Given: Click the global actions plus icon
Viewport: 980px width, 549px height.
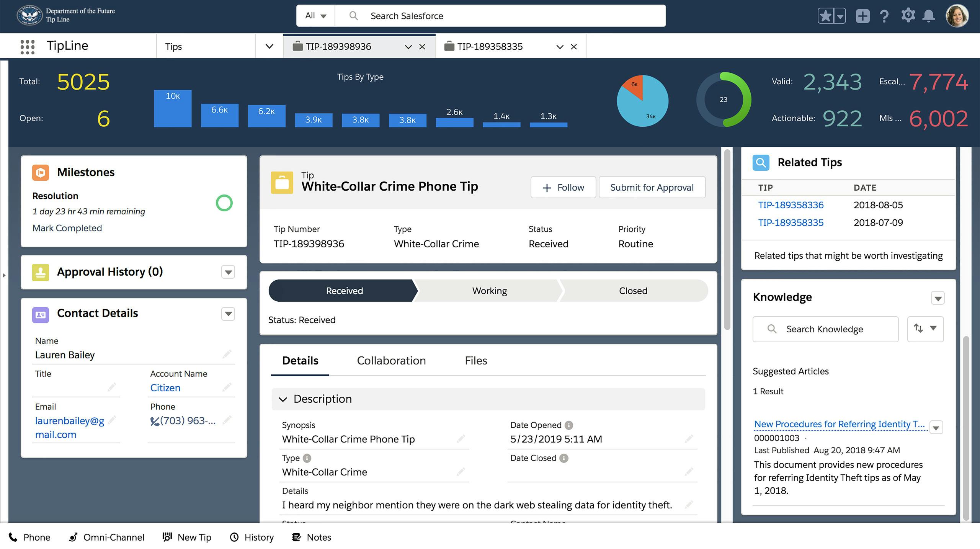Looking at the screenshot, I should coord(862,16).
